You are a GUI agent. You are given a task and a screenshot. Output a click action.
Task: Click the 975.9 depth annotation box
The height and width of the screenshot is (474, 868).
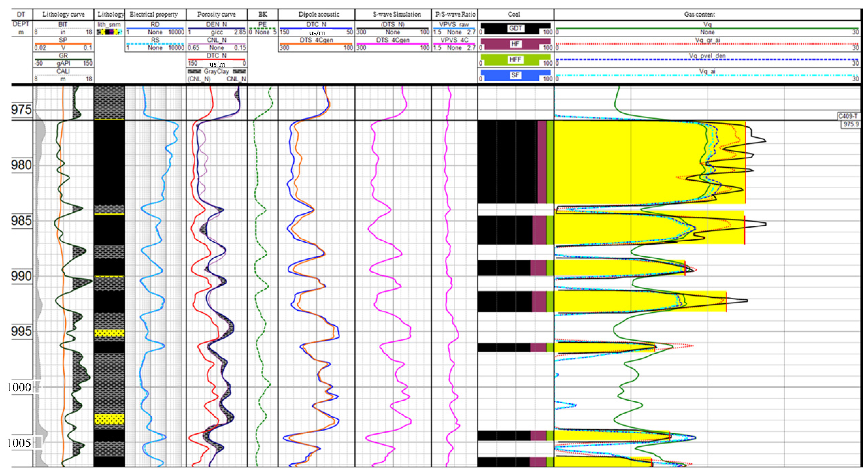(x=851, y=124)
